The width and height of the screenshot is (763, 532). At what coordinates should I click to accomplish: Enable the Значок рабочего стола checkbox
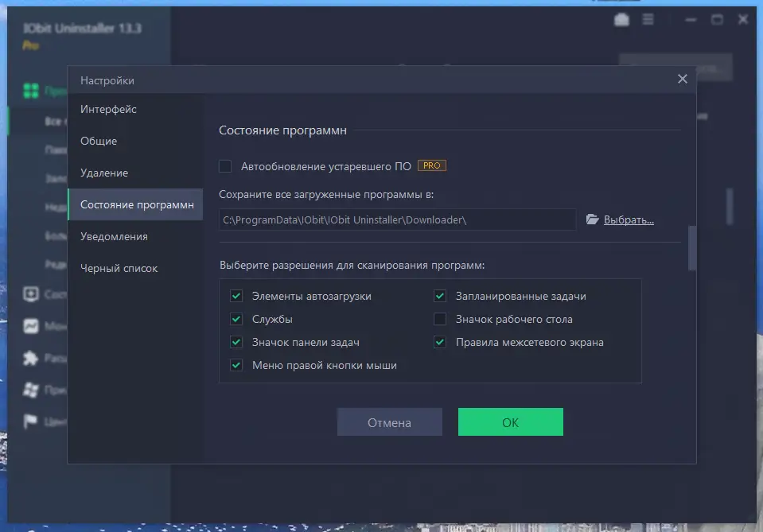tap(440, 319)
